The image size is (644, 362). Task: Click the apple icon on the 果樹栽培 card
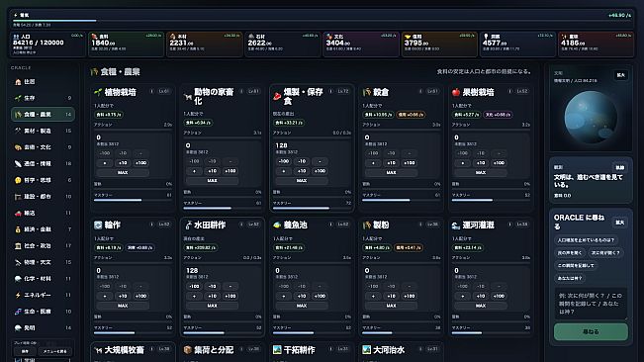(x=456, y=92)
